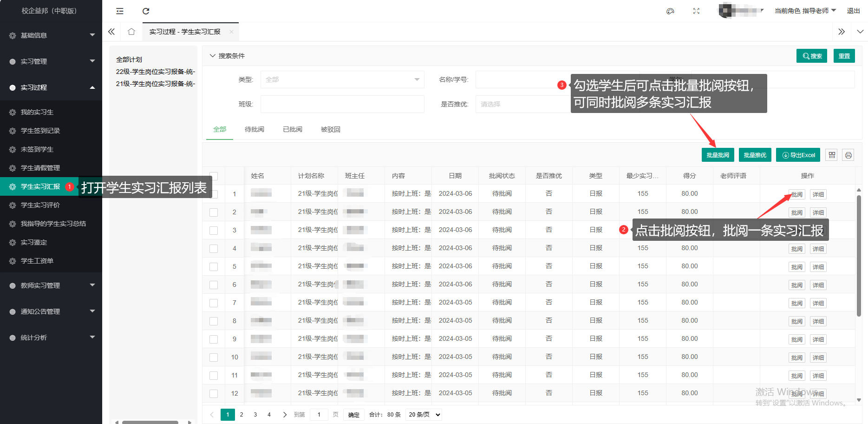Open the theme palette icon
This screenshot has width=868, height=424.
click(670, 11)
